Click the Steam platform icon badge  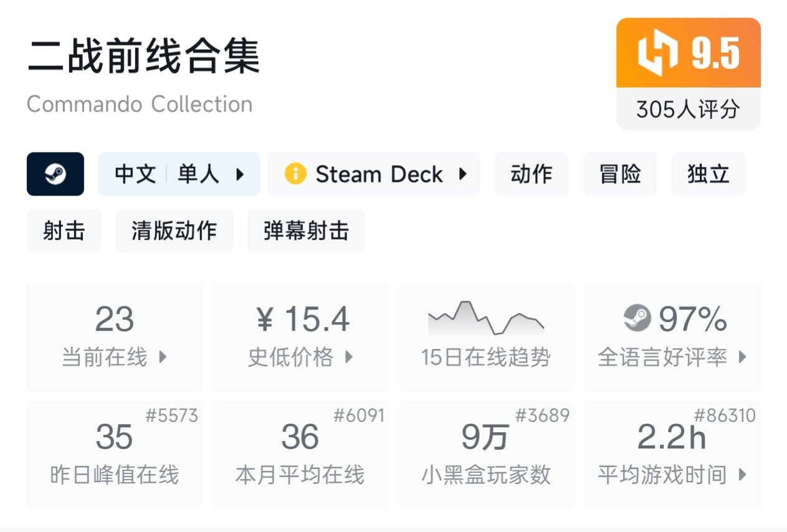click(x=55, y=174)
